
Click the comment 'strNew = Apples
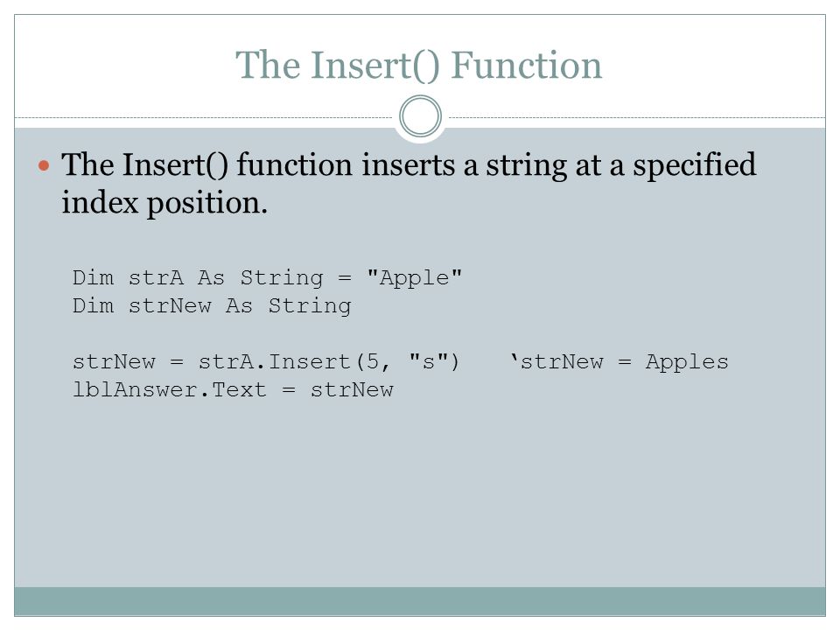619,361
